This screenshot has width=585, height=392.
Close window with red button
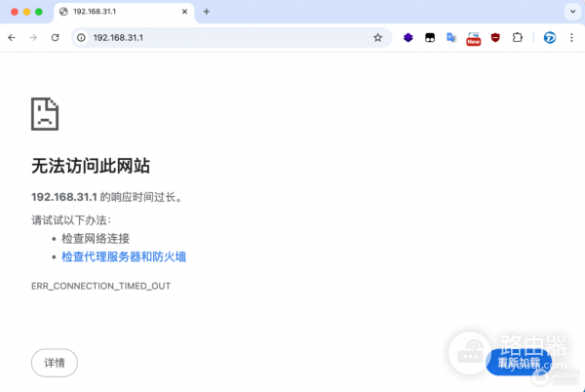coord(15,12)
